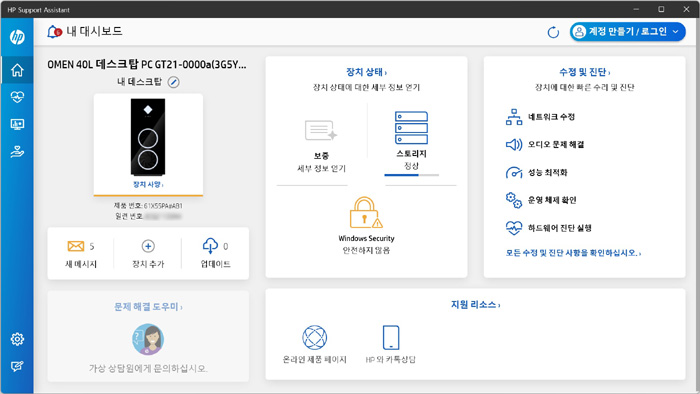700x394 pixels.
Task: Click 성능 최적화 text
Action: point(547,172)
